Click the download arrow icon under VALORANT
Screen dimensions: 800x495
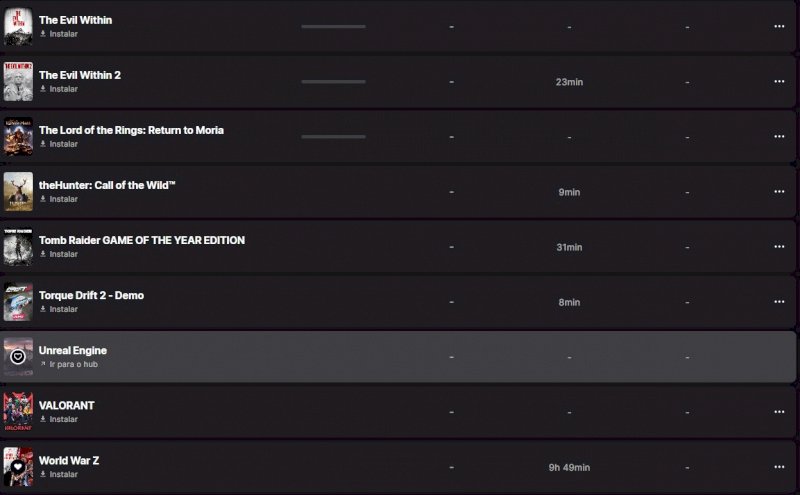tap(43, 419)
